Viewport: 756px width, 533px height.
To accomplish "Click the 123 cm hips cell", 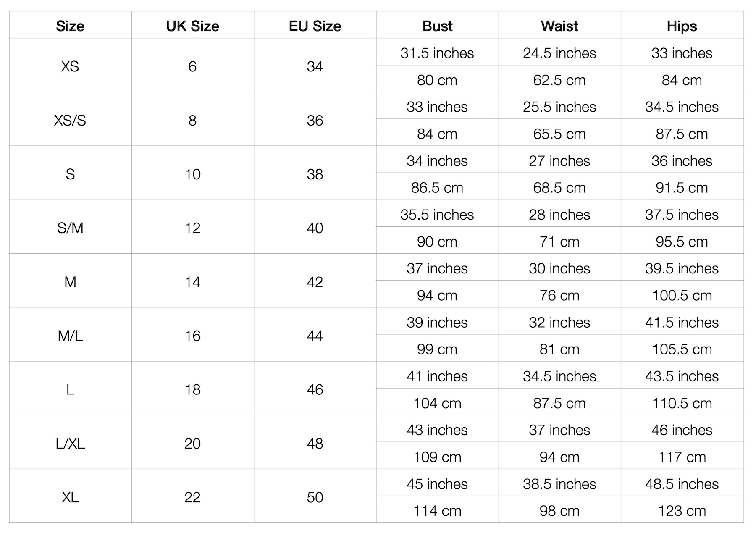I will pyautogui.click(x=682, y=511).
